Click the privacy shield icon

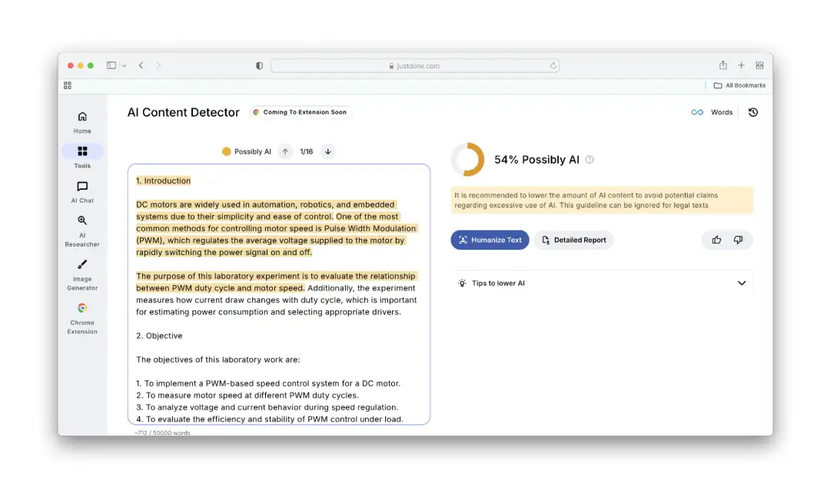coord(259,65)
